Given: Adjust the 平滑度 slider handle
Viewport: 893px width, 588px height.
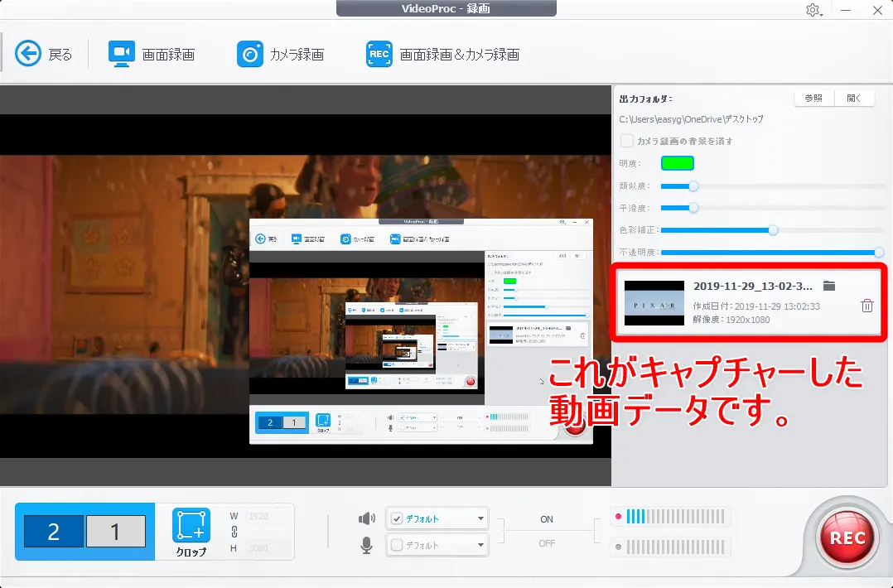Looking at the screenshot, I should click(x=693, y=208).
